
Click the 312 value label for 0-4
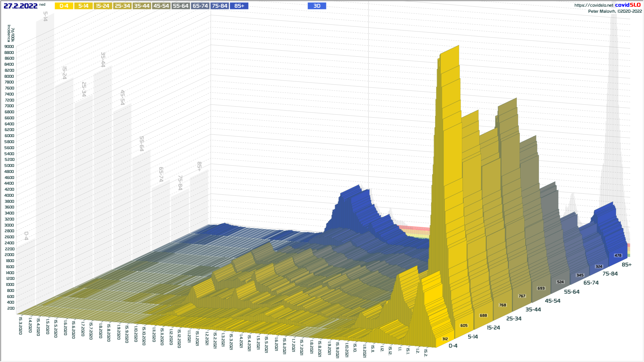point(445,339)
